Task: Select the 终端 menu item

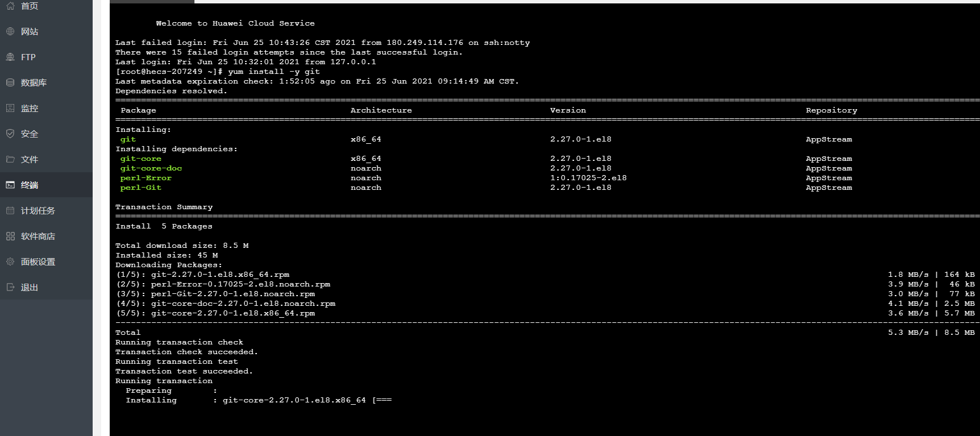Action: (46, 185)
